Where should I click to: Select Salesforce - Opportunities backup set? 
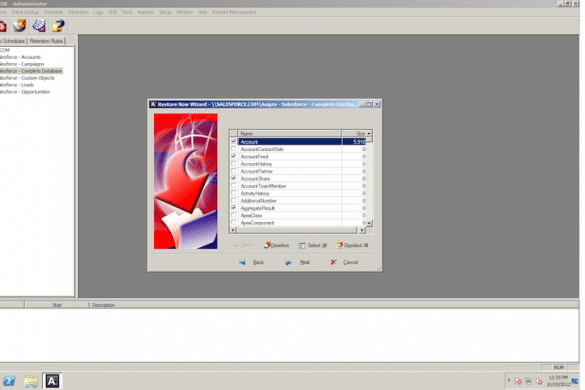click(x=25, y=92)
